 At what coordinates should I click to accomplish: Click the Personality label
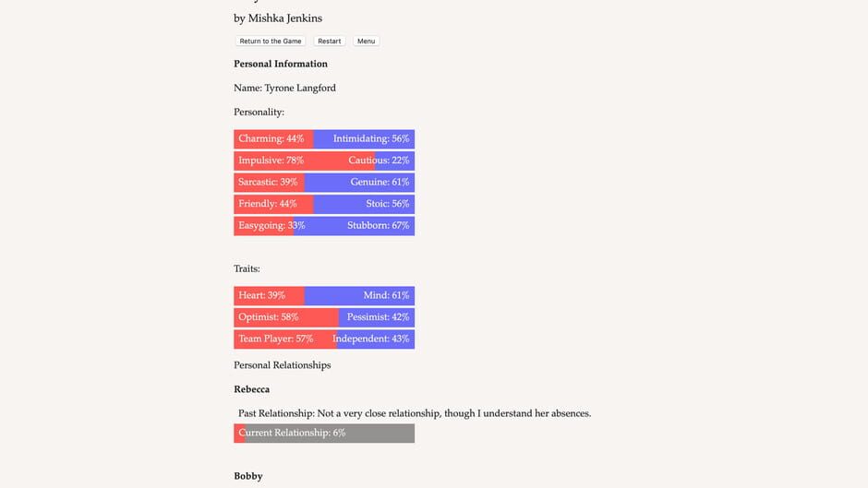click(259, 113)
